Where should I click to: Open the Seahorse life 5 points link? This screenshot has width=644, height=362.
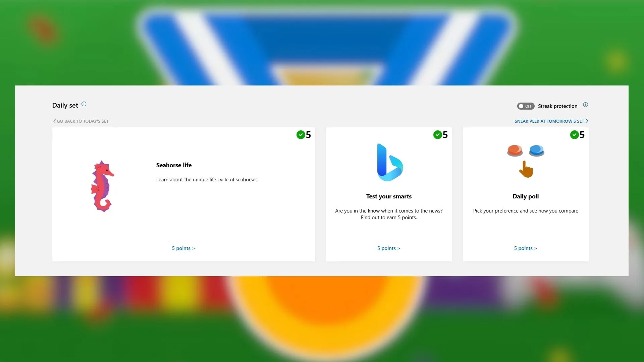click(x=183, y=248)
